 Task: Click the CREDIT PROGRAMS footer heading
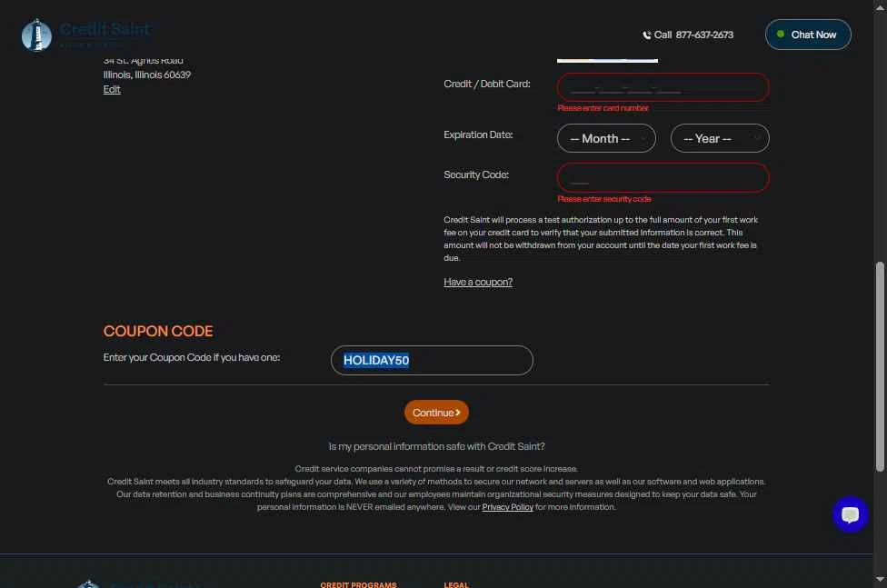358,584
